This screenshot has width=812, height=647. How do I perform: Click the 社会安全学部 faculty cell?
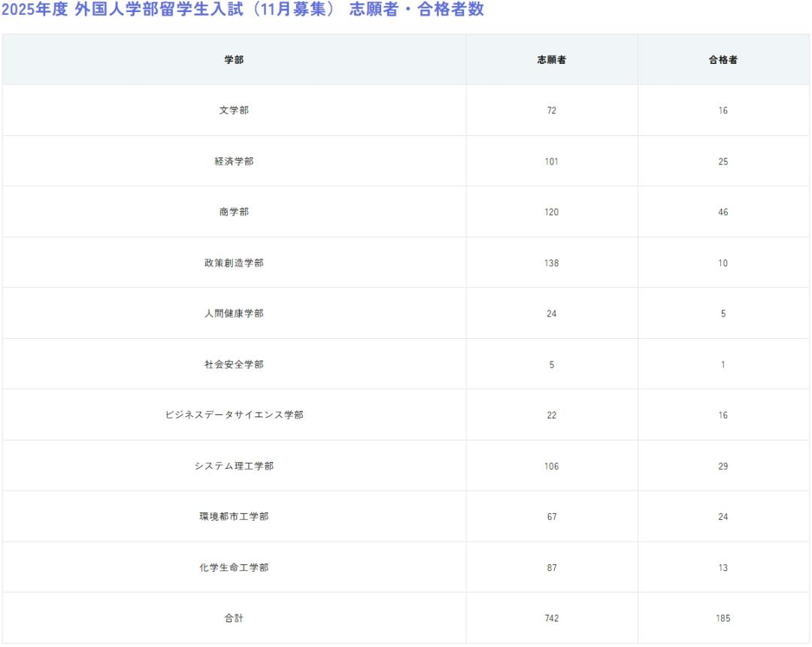[234, 364]
